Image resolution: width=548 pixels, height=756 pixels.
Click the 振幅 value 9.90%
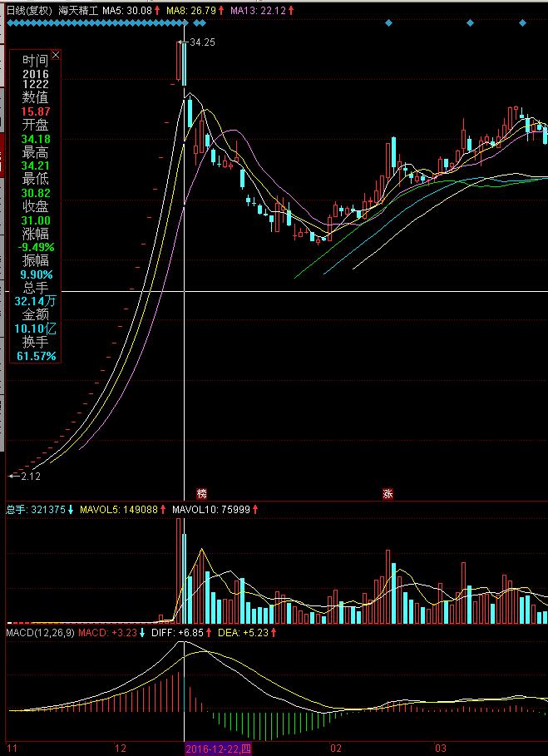pyautogui.click(x=36, y=274)
